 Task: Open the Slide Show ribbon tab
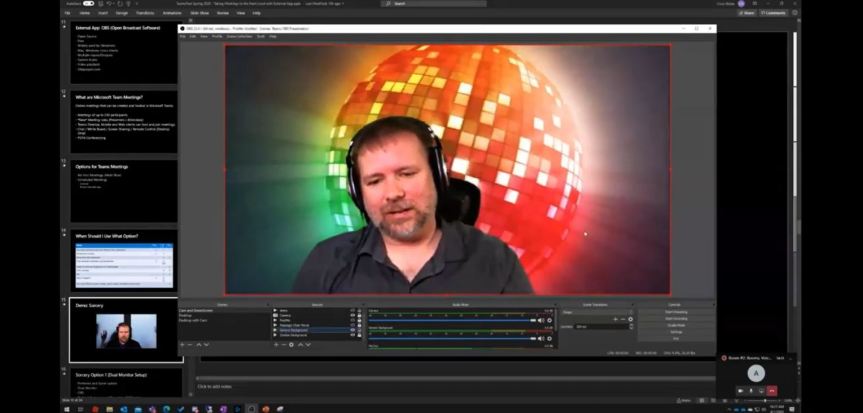(197, 13)
